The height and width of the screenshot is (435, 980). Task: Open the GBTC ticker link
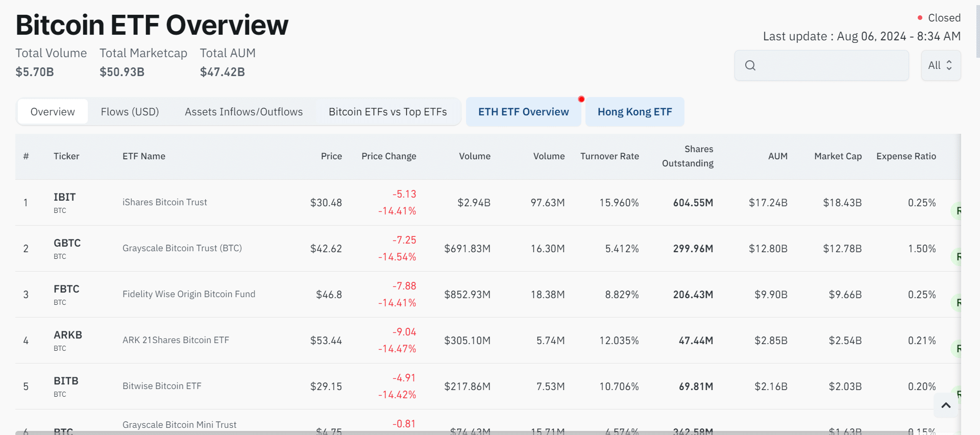[x=67, y=243]
